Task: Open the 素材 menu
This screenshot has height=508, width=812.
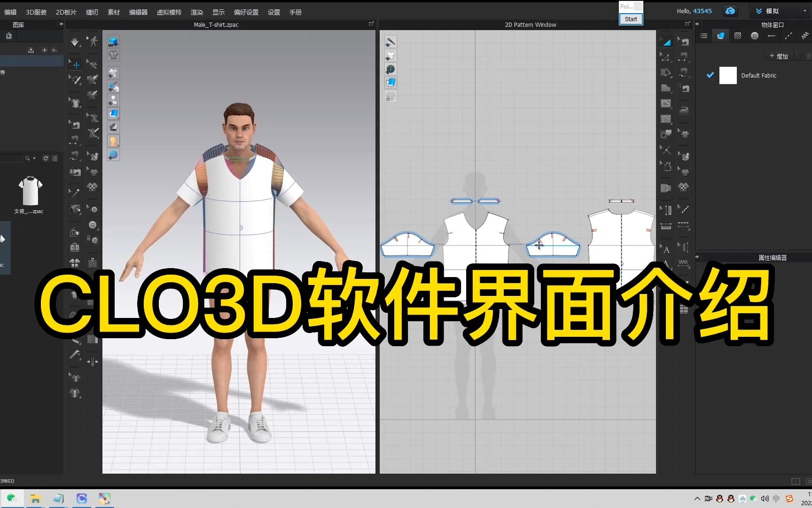Action: pyautogui.click(x=114, y=12)
